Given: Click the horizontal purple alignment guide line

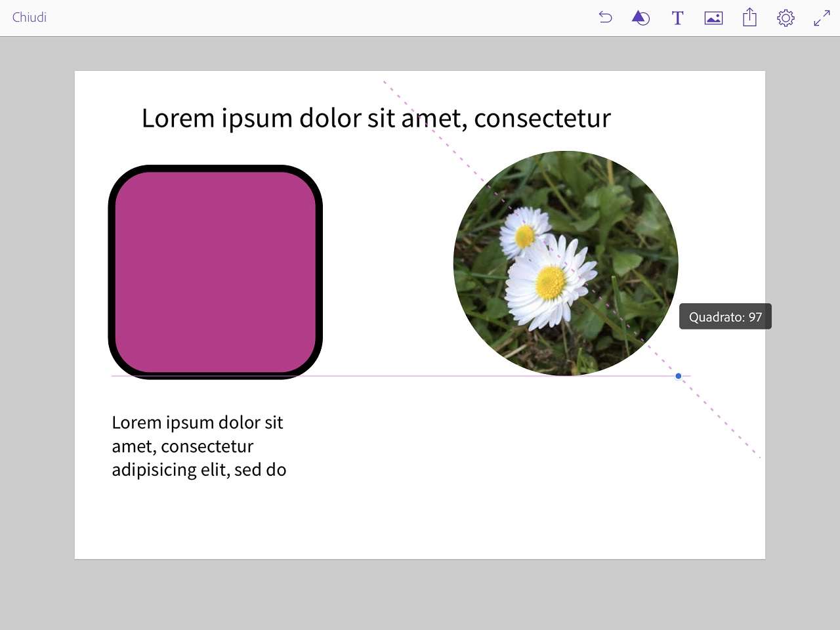Looking at the screenshot, I should 394,376.
